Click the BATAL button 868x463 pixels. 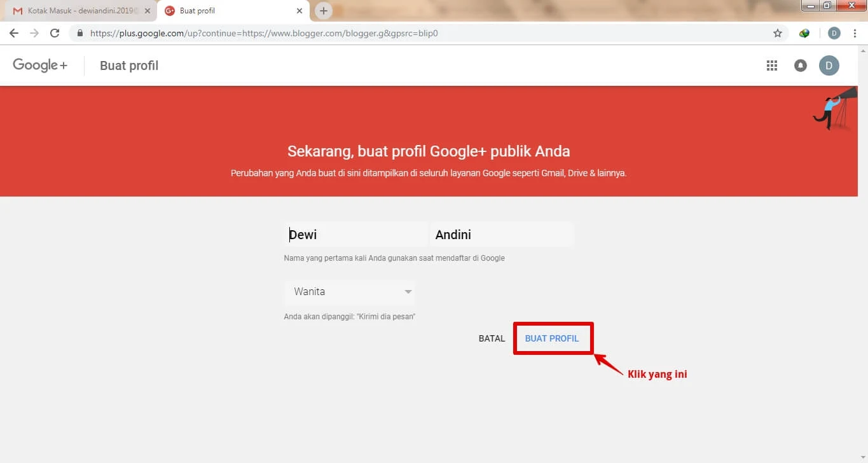click(x=492, y=338)
